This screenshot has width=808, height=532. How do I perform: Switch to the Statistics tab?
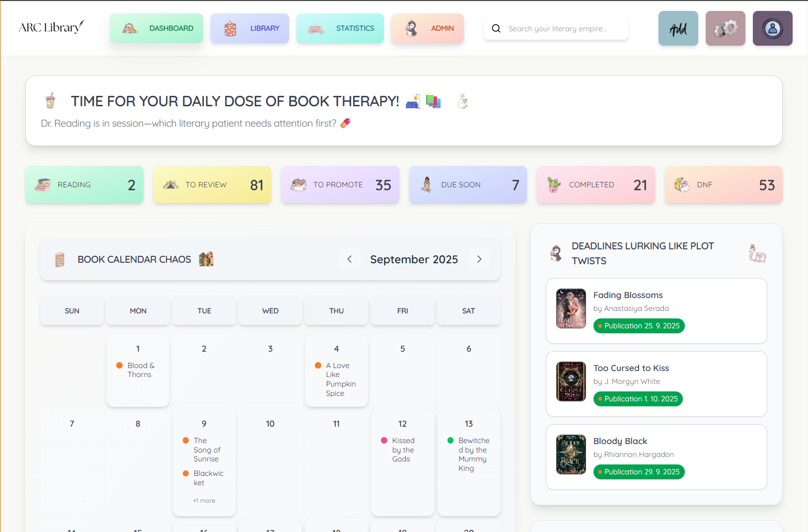pyautogui.click(x=340, y=28)
